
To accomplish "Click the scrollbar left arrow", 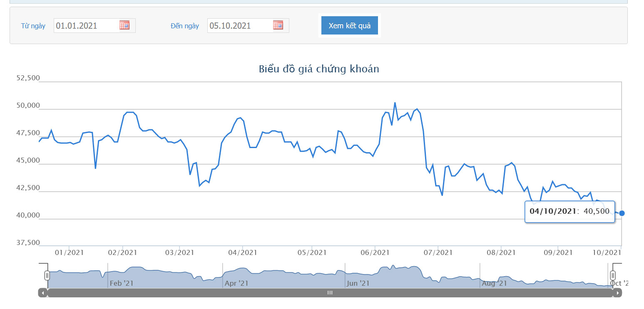I will 43,293.
